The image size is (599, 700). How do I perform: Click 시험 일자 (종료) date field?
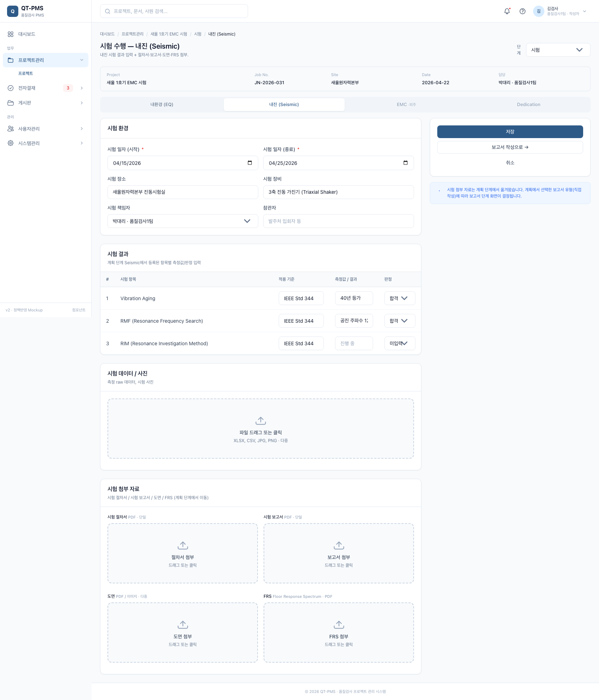[338, 163]
